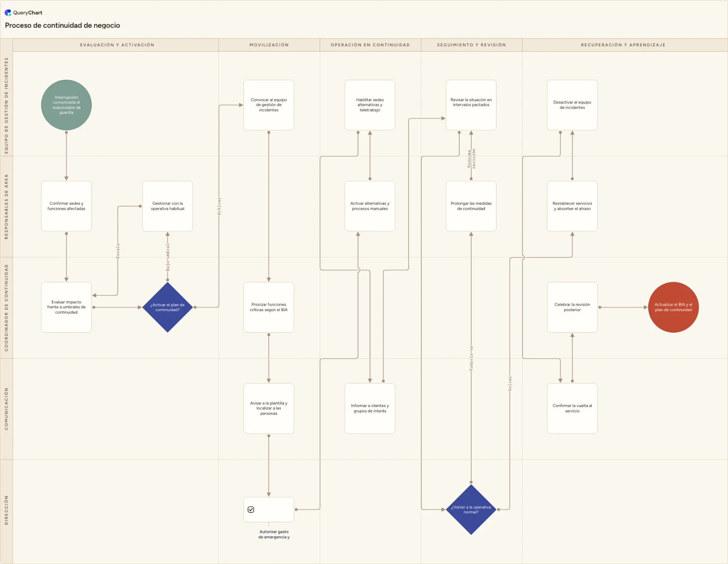
Task: Click the 'Comunicación' lane label
Action: 6,409
